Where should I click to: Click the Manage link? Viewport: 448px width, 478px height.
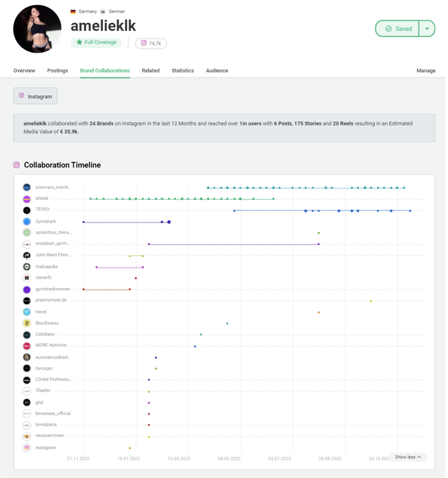426,70
